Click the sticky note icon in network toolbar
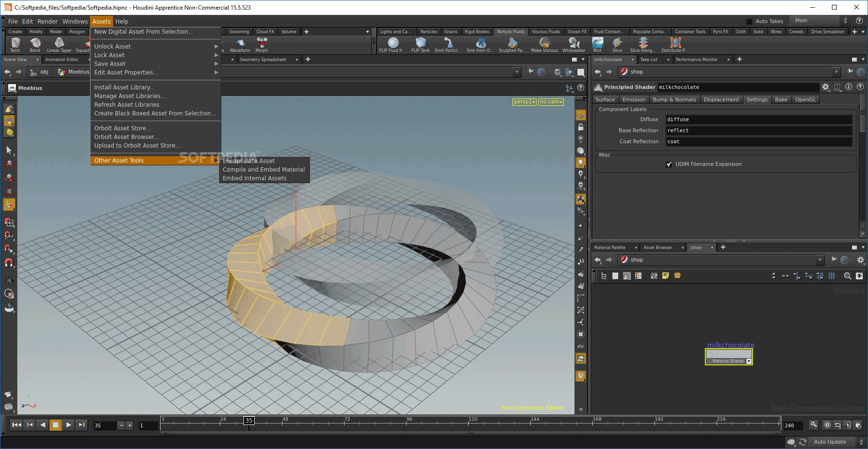The height and width of the screenshot is (449, 868). tap(665, 276)
